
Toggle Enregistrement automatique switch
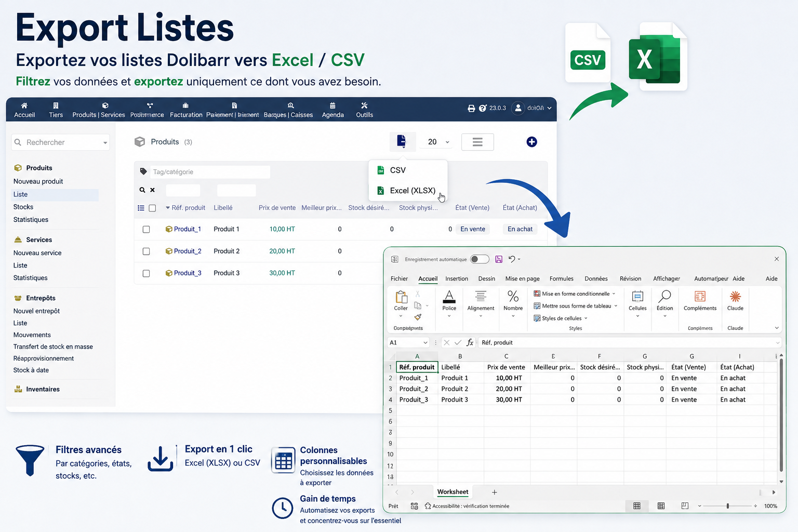click(480, 259)
